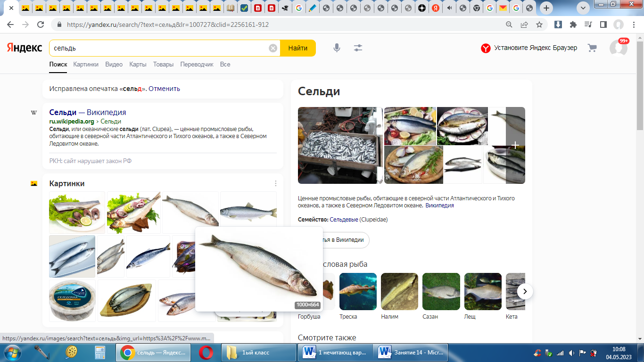The width and height of the screenshot is (644, 362).
Task: Open the Yandex shopping cart icon
Action: [592, 48]
